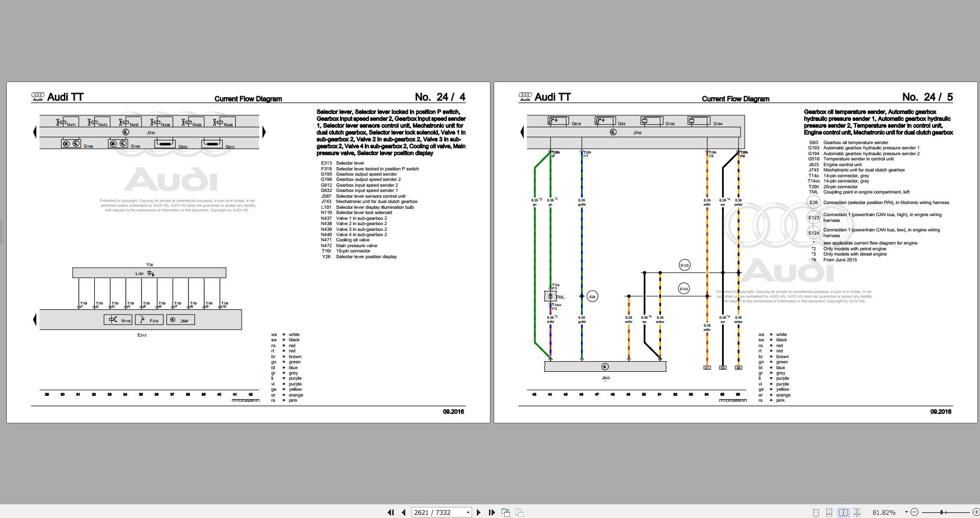Image resolution: width=980 pixels, height=518 pixels.
Task: Click 'G193 Automatic gearbox hydraulic pressure sender 1'
Action: 864,148
